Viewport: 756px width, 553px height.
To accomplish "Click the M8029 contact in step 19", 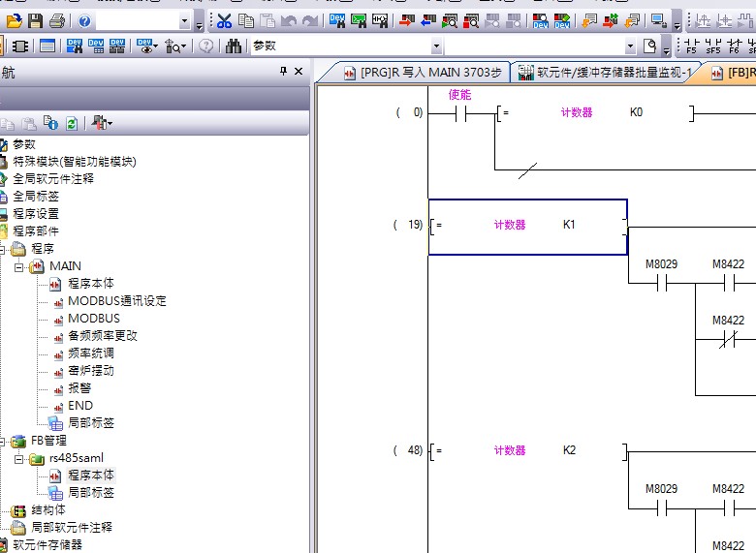I will click(661, 283).
